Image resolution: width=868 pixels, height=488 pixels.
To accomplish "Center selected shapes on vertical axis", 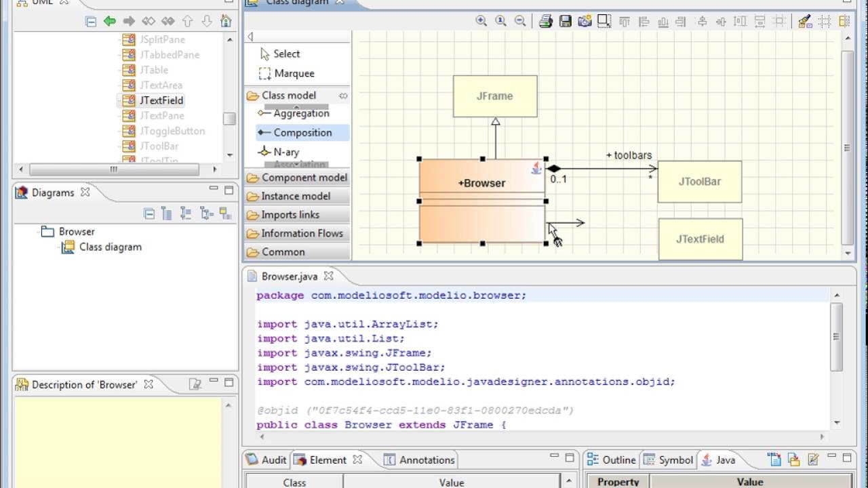I will click(722, 21).
